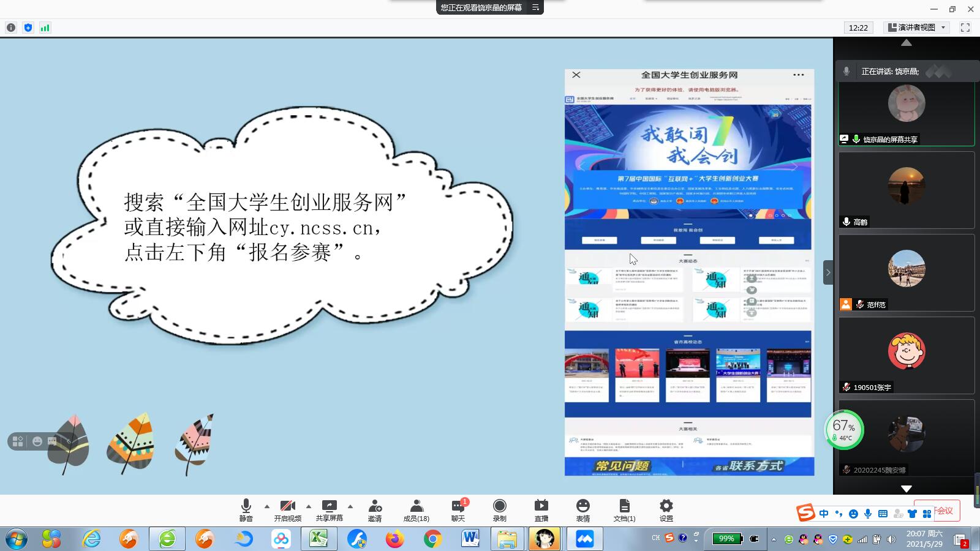Expand audio options arrow beside 静音
This screenshot has width=980, height=551.
click(x=267, y=506)
